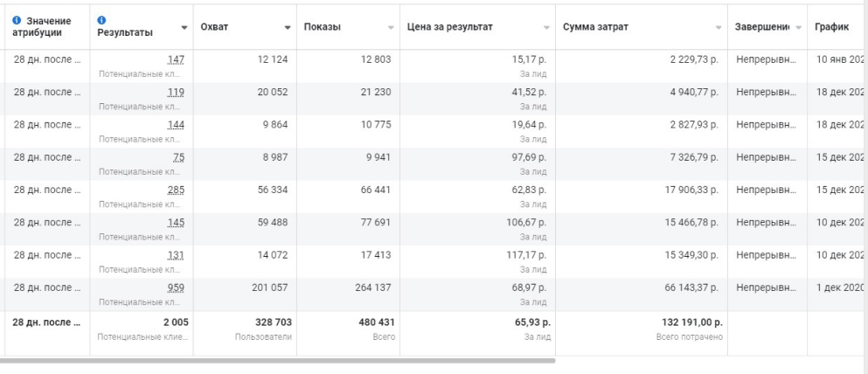Expand sort arrow in Показы column
Screen dimensions: 868x374
[x=390, y=28]
